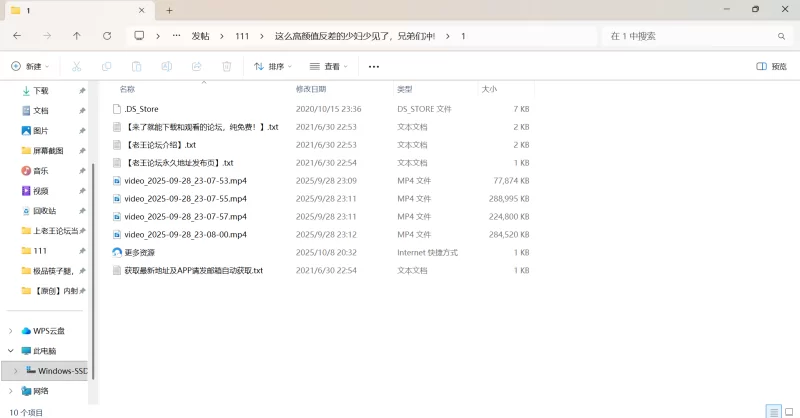The height and width of the screenshot is (418, 800).
Task: Toggle the 详细信息 details pane
Action: point(776,67)
